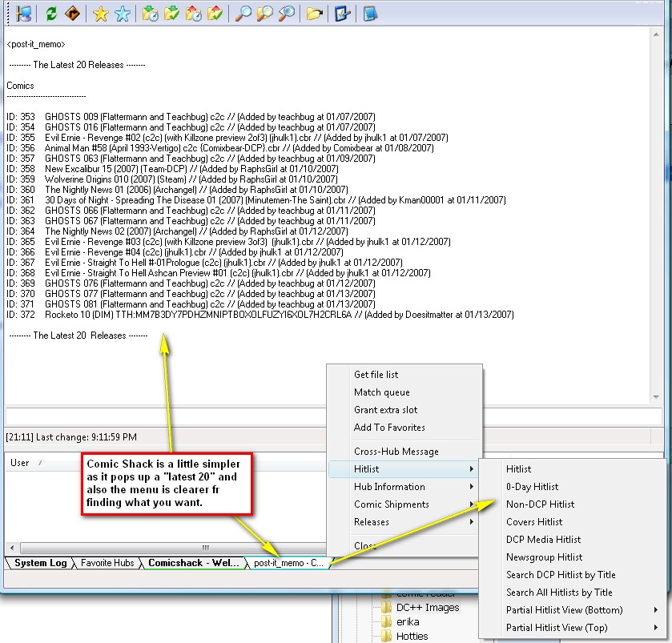Click the Public Hubs toolbar icon
The width and height of the screenshot is (672, 643).
(x=23, y=13)
